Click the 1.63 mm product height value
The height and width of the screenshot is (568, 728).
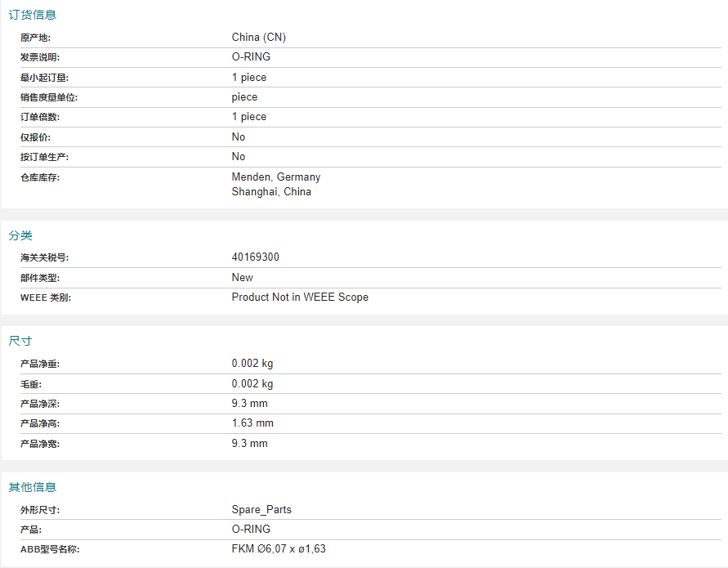(x=252, y=423)
